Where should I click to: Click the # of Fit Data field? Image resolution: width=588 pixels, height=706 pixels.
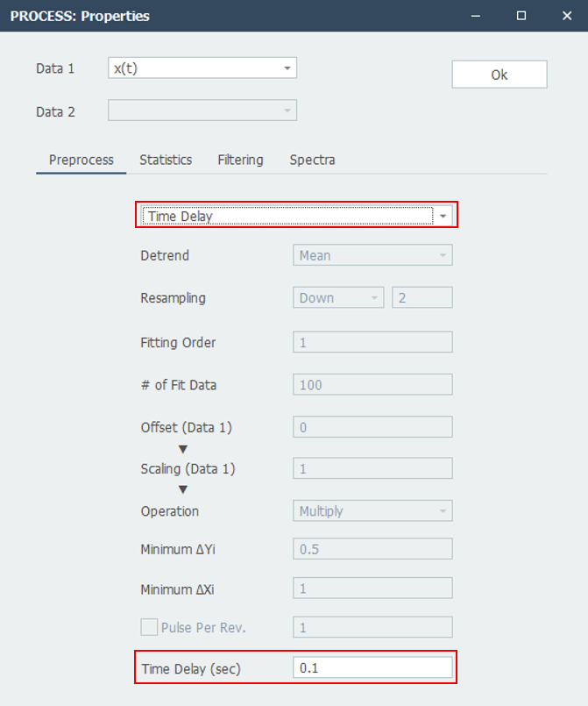click(372, 384)
